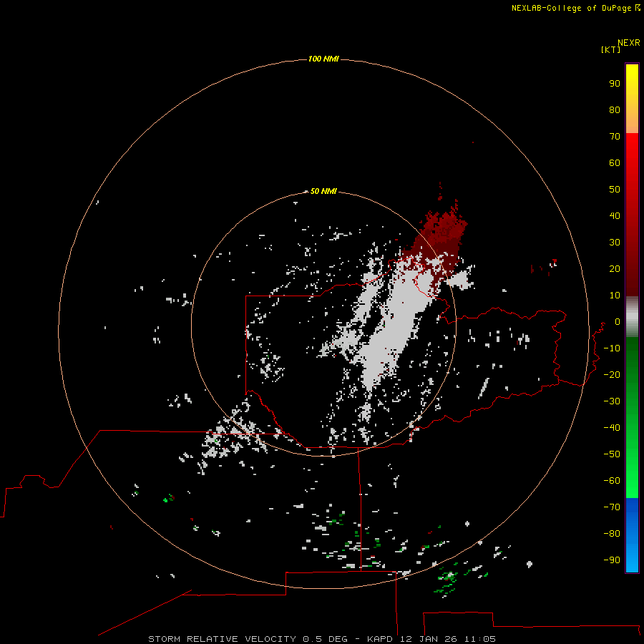The image size is (644, 644).
Task: Click the Storm Relative Velocity caption at bottom
Action: [321, 639]
